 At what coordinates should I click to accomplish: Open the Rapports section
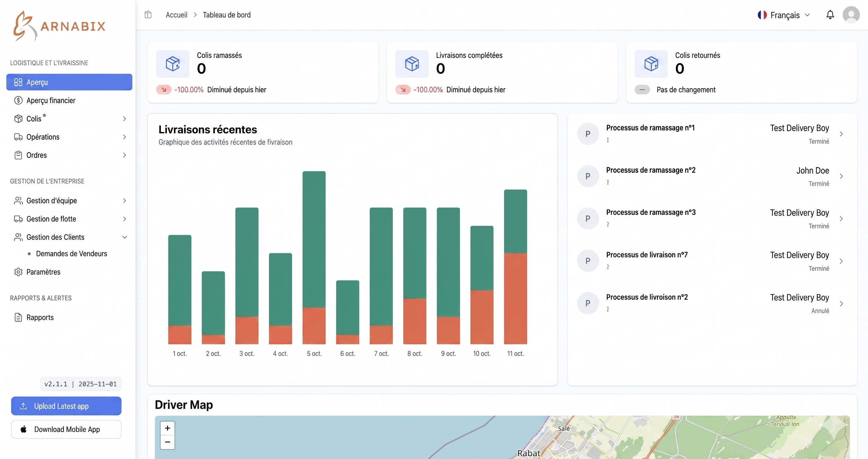pos(40,317)
